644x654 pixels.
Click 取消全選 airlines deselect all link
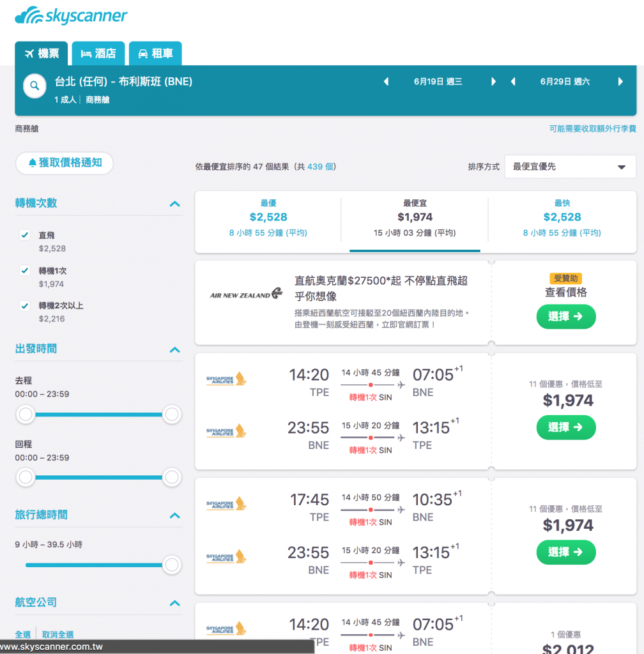[57, 634]
